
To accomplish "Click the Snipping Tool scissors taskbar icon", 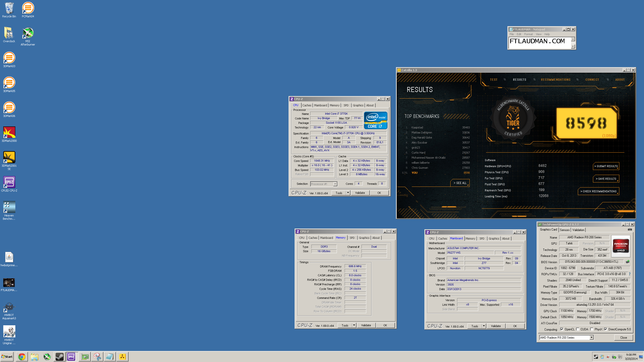I will pyautogui.click(x=97, y=357).
